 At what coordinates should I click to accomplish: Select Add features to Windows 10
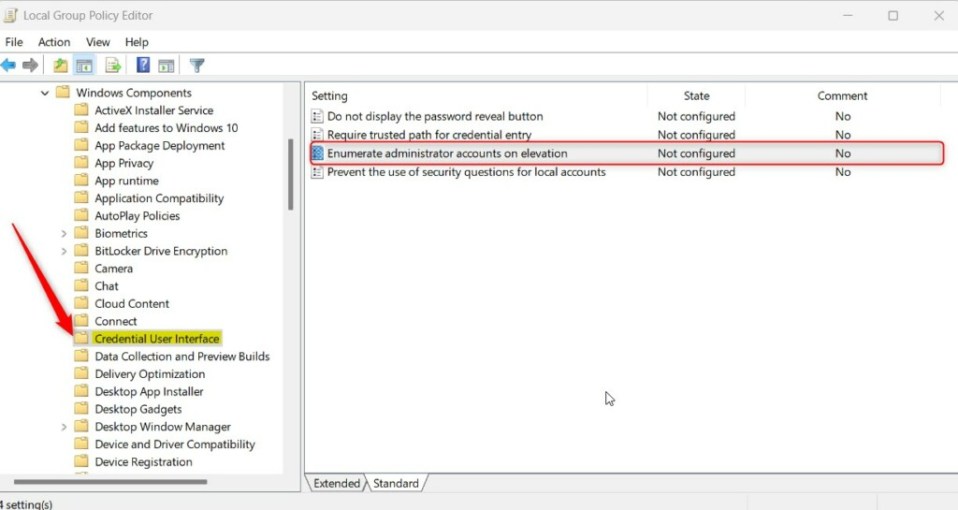point(166,128)
